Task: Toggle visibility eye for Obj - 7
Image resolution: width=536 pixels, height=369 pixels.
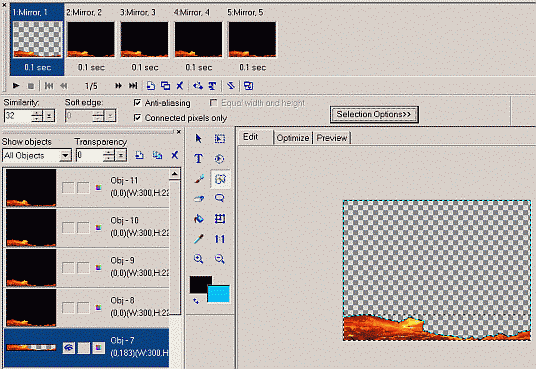Action: (69, 348)
